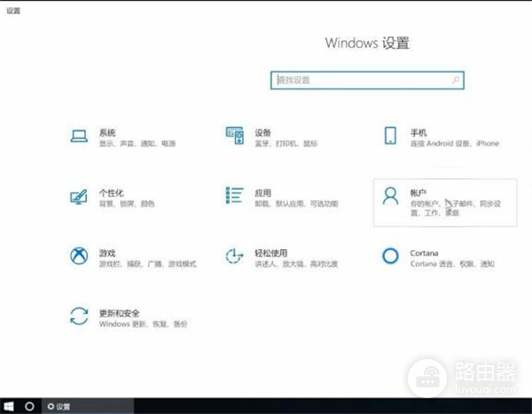Open the Accounts (帐户) person icon

pos(390,196)
